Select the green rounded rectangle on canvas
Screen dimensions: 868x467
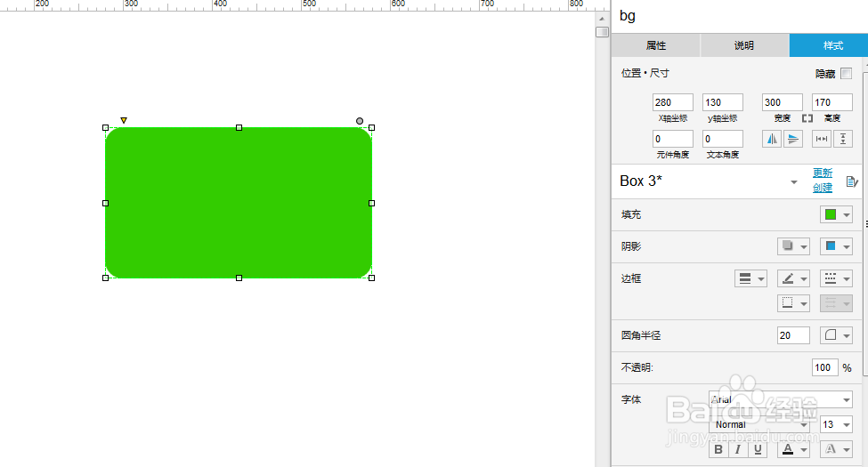coord(239,203)
